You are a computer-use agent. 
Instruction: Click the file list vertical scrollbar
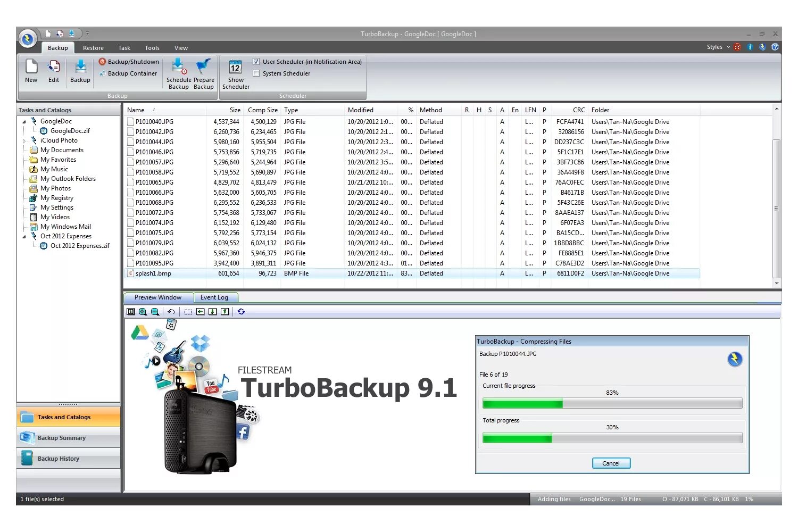(x=777, y=209)
